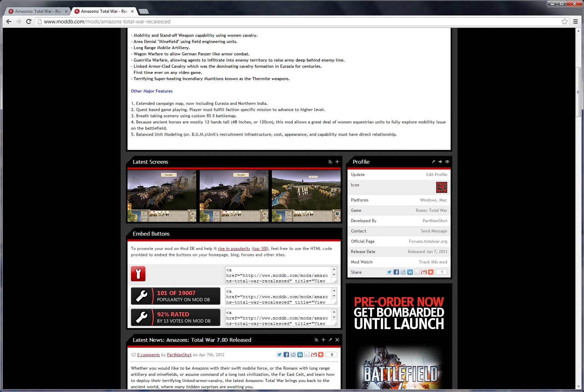Open ParthianShot author link in news

pos(179,355)
